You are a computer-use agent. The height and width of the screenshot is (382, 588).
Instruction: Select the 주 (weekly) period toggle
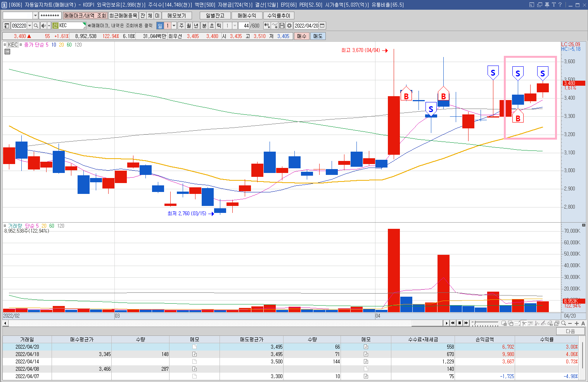(x=182, y=26)
